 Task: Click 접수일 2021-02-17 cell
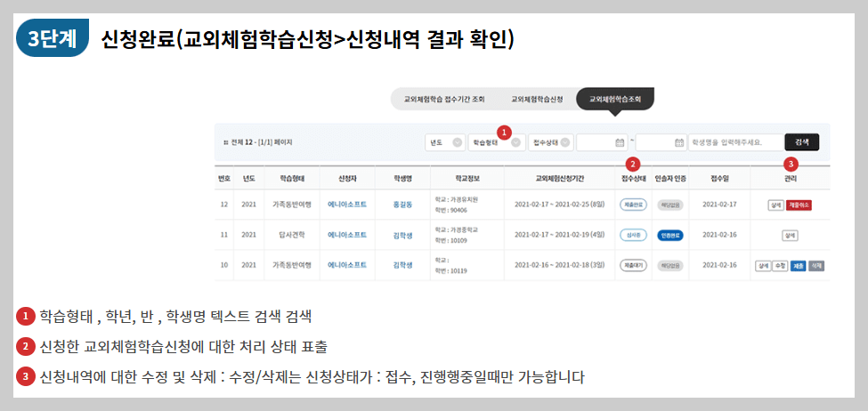click(719, 205)
